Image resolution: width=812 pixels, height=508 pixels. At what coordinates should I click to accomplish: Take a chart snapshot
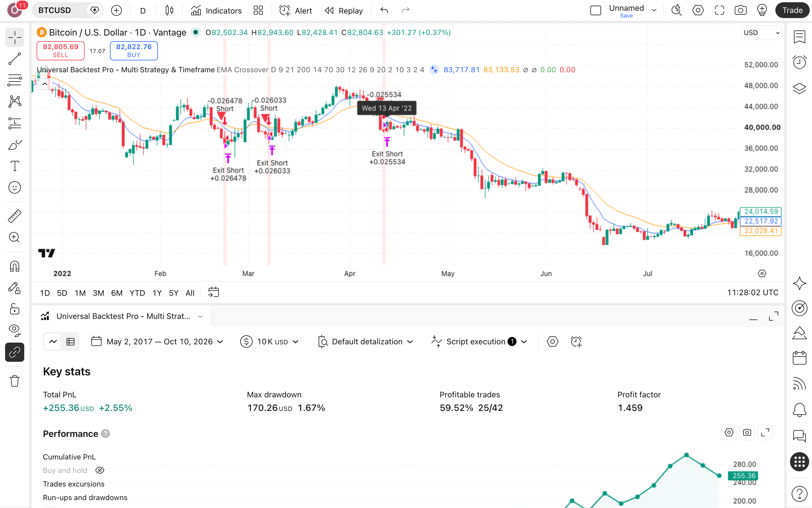tap(741, 10)
